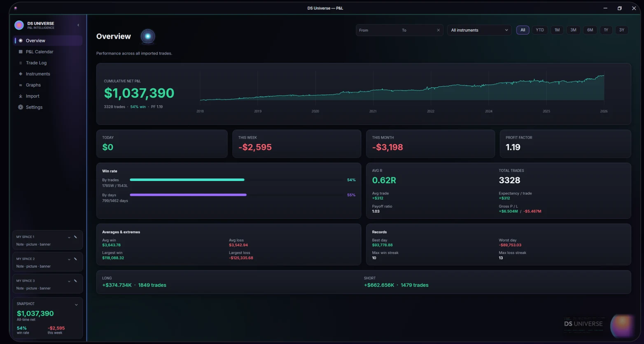
Task: Click the Settings gear icon
Action: click(21, 107)
